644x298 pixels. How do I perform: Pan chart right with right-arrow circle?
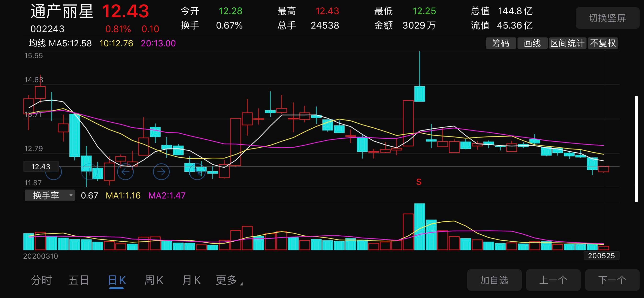161,172
